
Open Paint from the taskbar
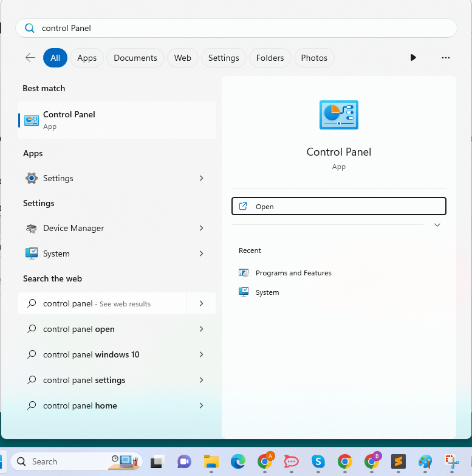pos(425,461)
